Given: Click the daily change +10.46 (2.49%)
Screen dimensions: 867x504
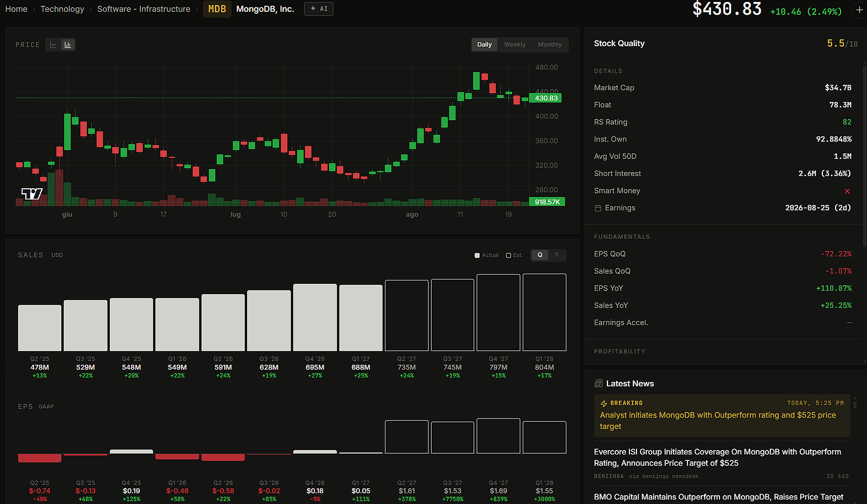Looking at the screenshot, I should tap(806, 12).
